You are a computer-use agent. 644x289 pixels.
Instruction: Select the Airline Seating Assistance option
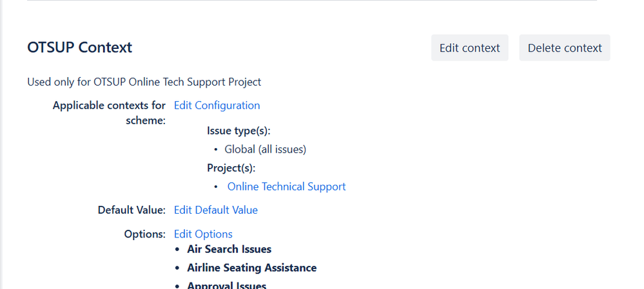pos(251,268)
